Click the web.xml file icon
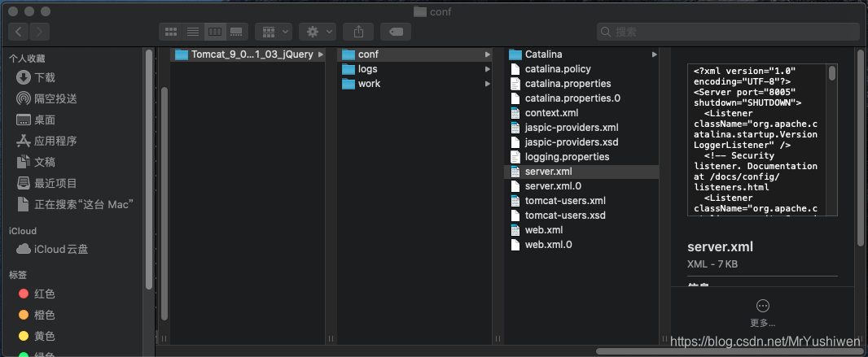Image resolution: width=868 pixels, height=357 pixels. point(515,230)
